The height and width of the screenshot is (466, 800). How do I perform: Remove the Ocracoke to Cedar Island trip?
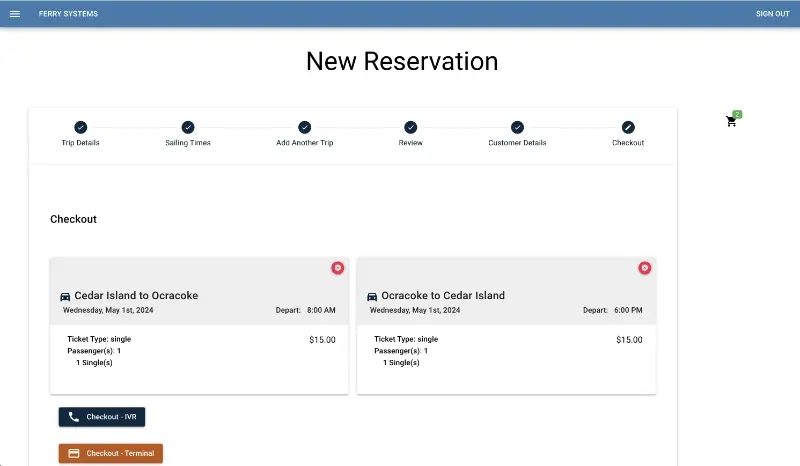click(644, 268)
